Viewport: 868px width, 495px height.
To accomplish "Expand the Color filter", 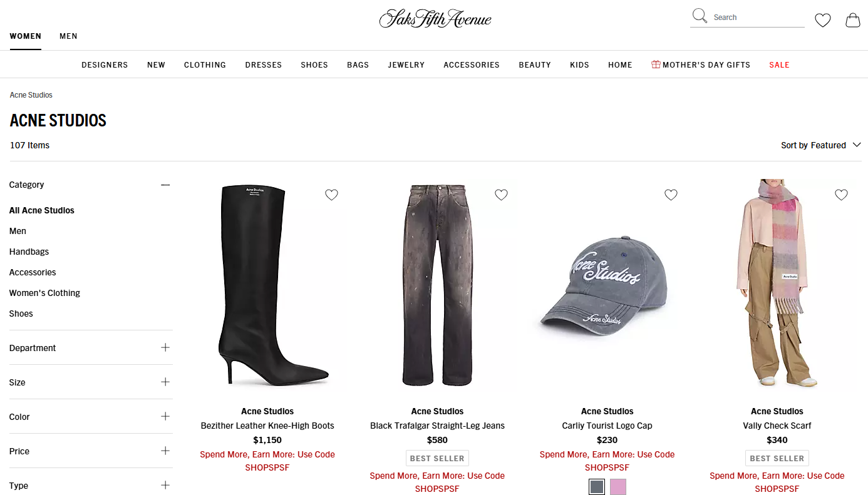I will pos(165,416).
